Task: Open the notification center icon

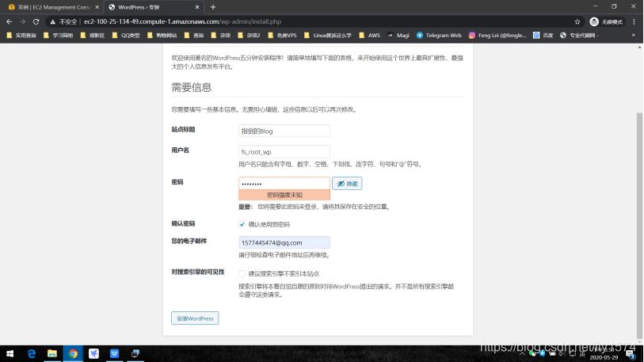Action: click(631, 354)
